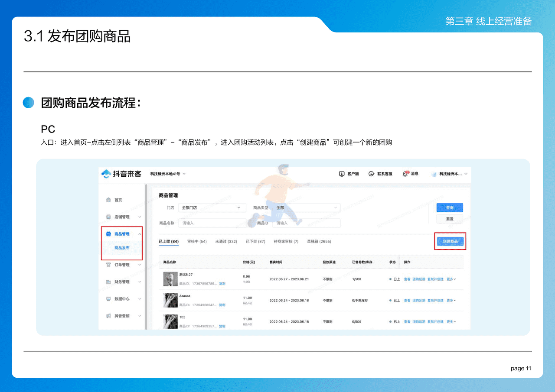This screenshot has height=392, width=555.
Task: Open the 门店 全部门店 dropdown
Action: (x=212, y=208)
